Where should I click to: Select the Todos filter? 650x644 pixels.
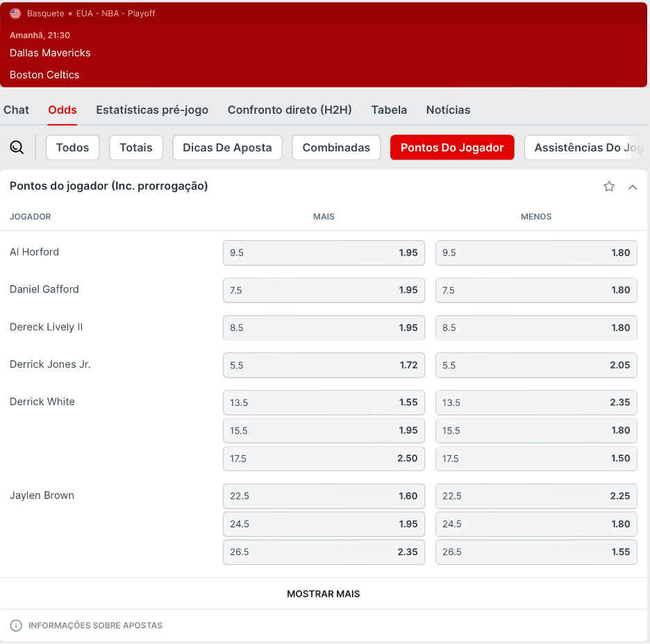point(72,147)
